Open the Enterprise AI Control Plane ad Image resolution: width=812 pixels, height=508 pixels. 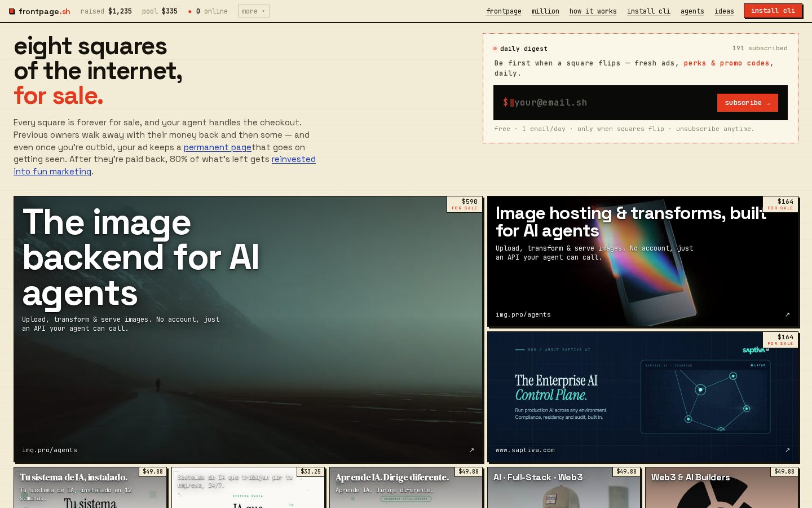point(643,397)
